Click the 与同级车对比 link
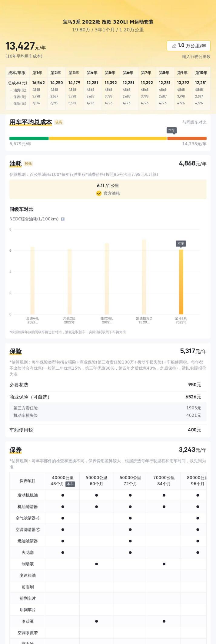This screenshot has height=644, width=216. 194,122
